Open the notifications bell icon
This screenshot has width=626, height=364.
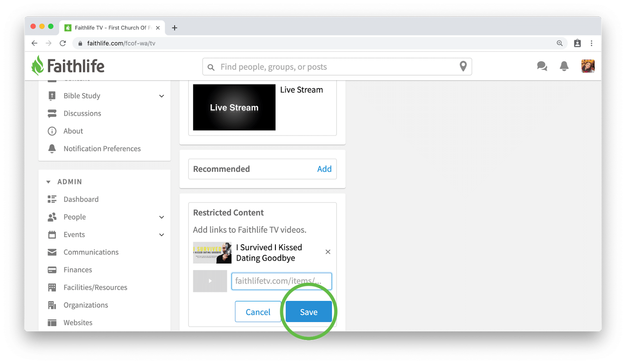564,66
